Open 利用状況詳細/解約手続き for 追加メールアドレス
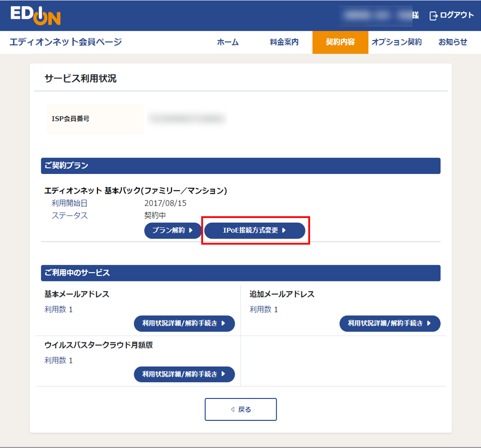This screenshot has height=448, width=481. [390, 323]
